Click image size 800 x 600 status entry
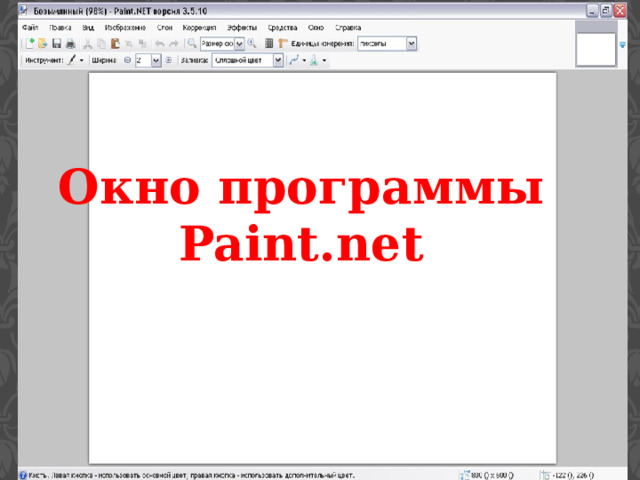 pyautogui.click(x=488, y=475)
